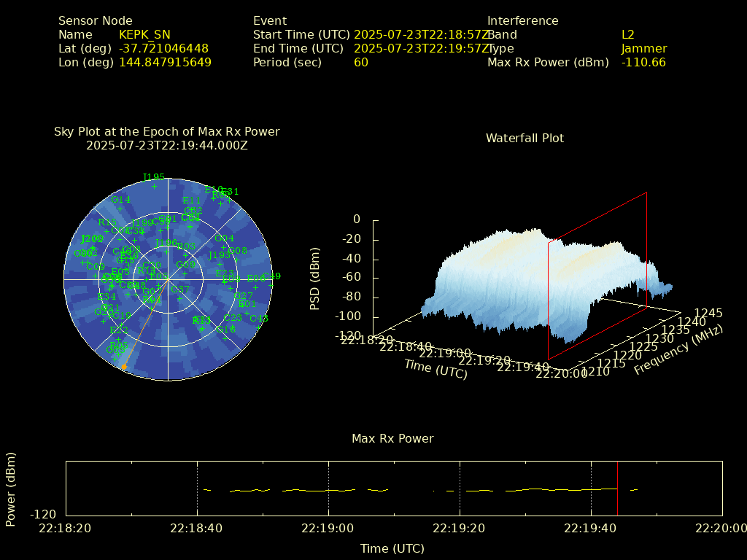Select the G14 satellite marker
The height and width of the screenshot is (560, 747).
120,209
